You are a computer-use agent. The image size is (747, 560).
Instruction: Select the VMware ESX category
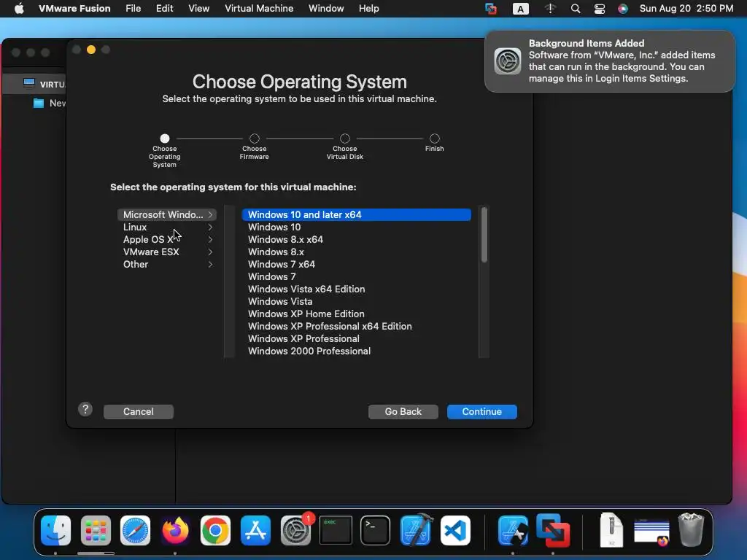[x=167, y=252]
